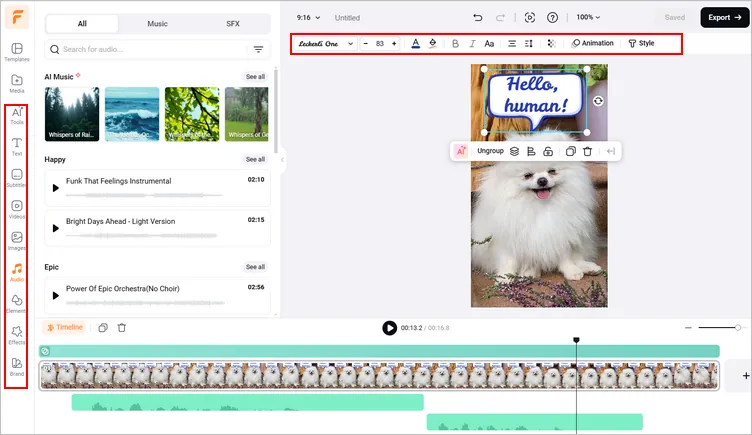Image resolution: width=752 pixels, height=435 pixels.
Task: Decrease font size with minus
Action: (365, 44)
